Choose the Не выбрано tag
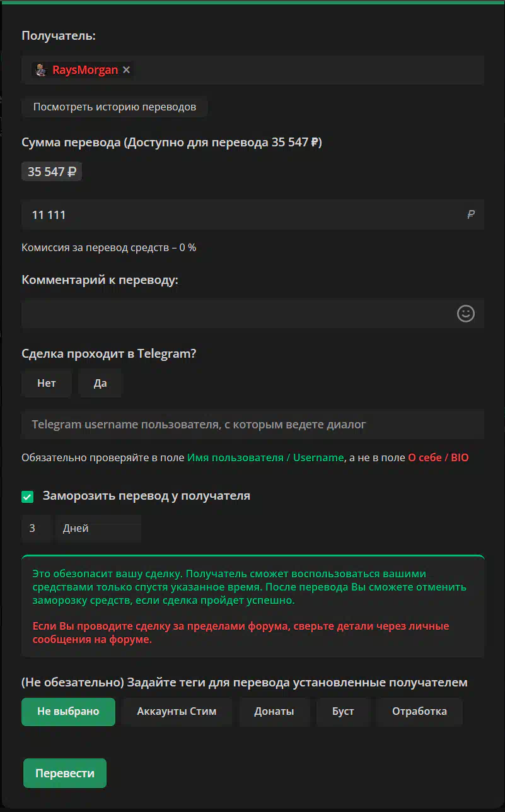Image resolution: width=505 pixels, height=812 pixels. click(68, 712)
